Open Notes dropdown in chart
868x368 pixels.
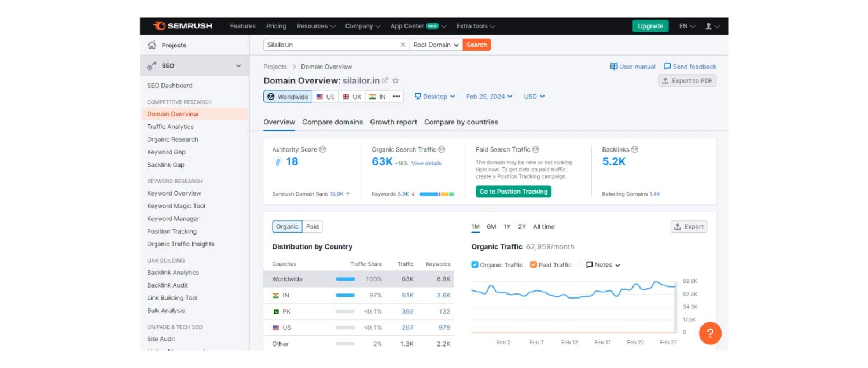click(x=603, y=264)
